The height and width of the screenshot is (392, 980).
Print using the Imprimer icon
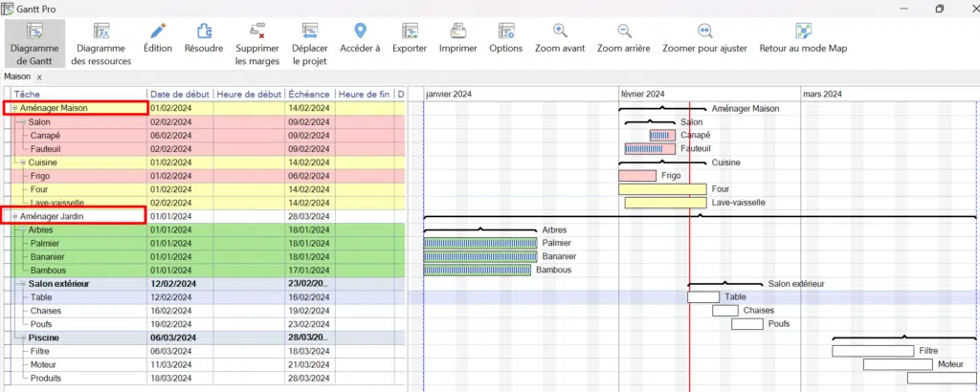click(x=457, y=32)
